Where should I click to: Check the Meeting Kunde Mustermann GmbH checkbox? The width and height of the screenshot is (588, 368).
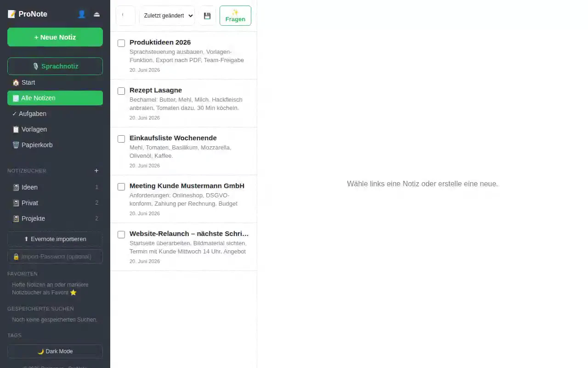(121, 187)
